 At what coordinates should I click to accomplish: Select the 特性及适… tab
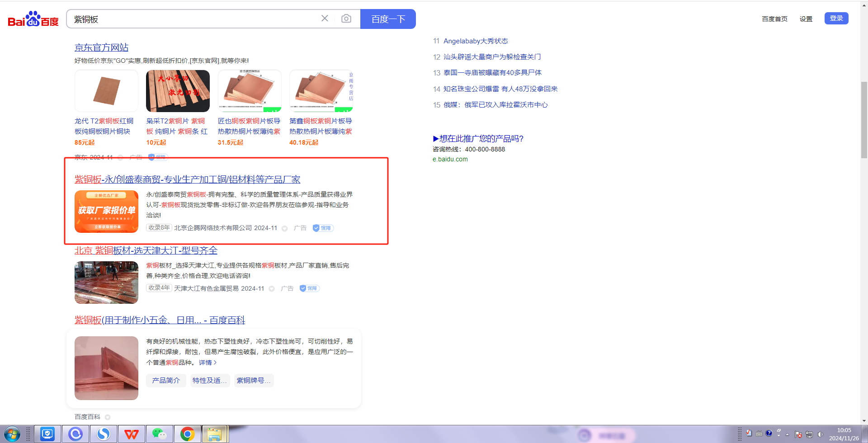pos(209,381)
